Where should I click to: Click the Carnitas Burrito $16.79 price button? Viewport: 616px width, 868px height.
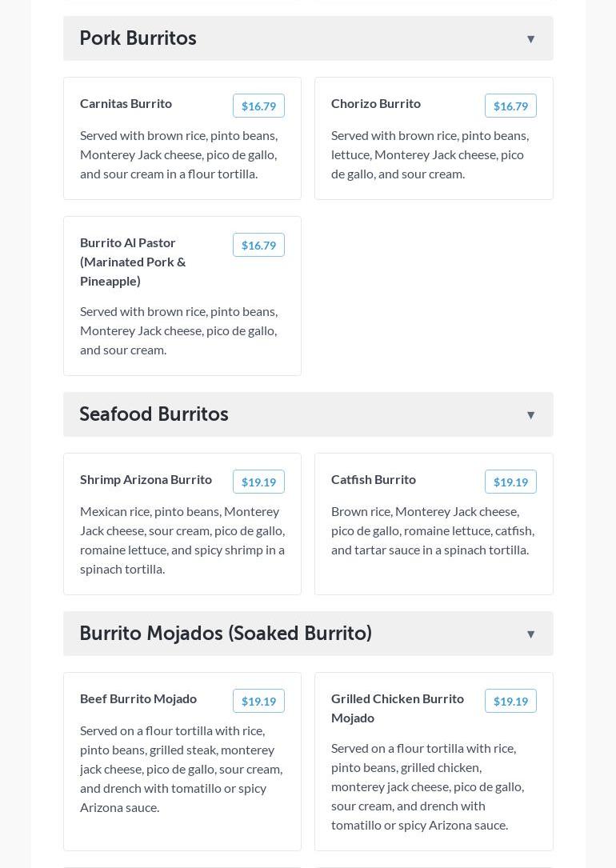[258, 106]
